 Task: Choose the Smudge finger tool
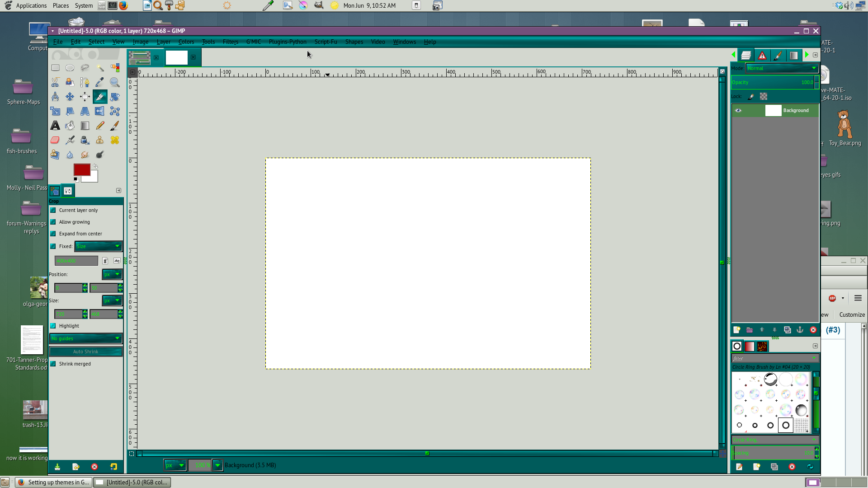pos(85,155)
